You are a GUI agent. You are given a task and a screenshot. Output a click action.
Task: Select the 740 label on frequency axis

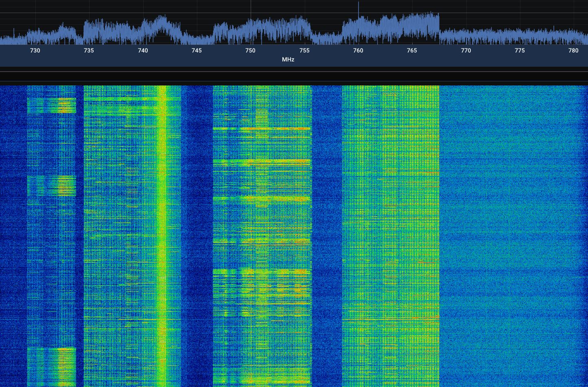[x=143, y=50]
